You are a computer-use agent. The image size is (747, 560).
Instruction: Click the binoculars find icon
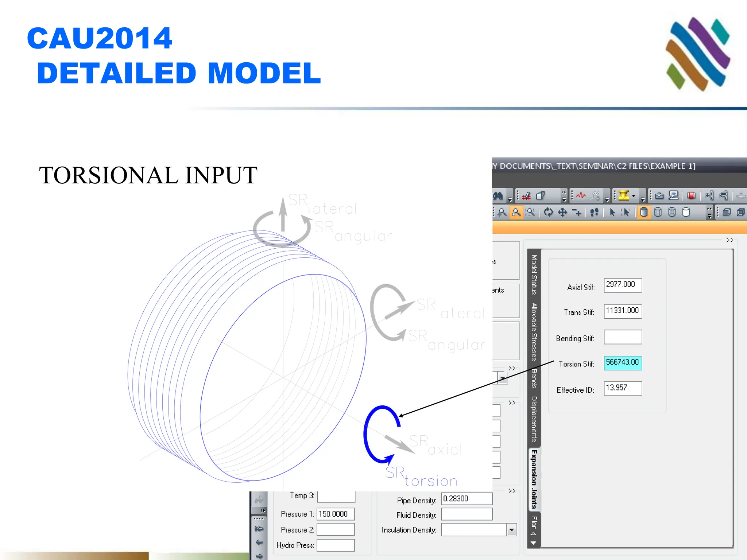point(498,196)
